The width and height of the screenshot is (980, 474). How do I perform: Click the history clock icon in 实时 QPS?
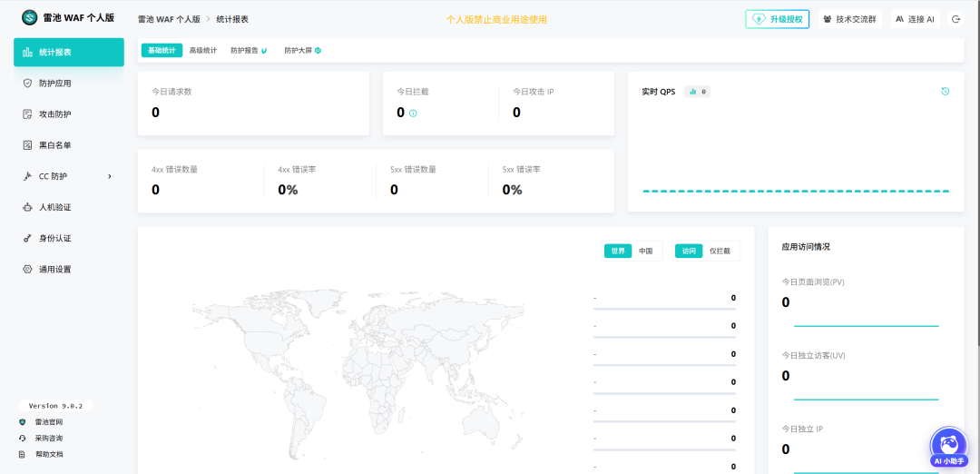(945, 92)
